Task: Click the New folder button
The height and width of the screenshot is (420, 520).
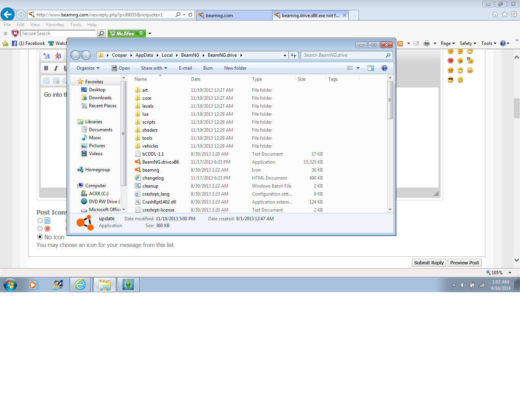Action: click(235, 68)
